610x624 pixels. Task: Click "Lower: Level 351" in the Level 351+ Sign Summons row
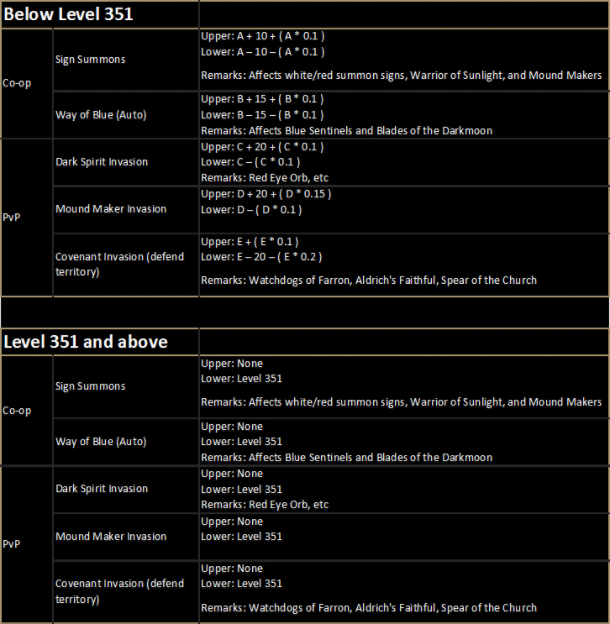(x=242, y=379)
